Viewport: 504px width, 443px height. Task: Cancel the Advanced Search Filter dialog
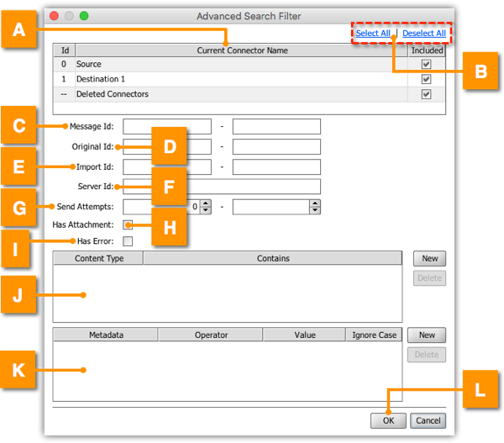click(x=428, y=420)
